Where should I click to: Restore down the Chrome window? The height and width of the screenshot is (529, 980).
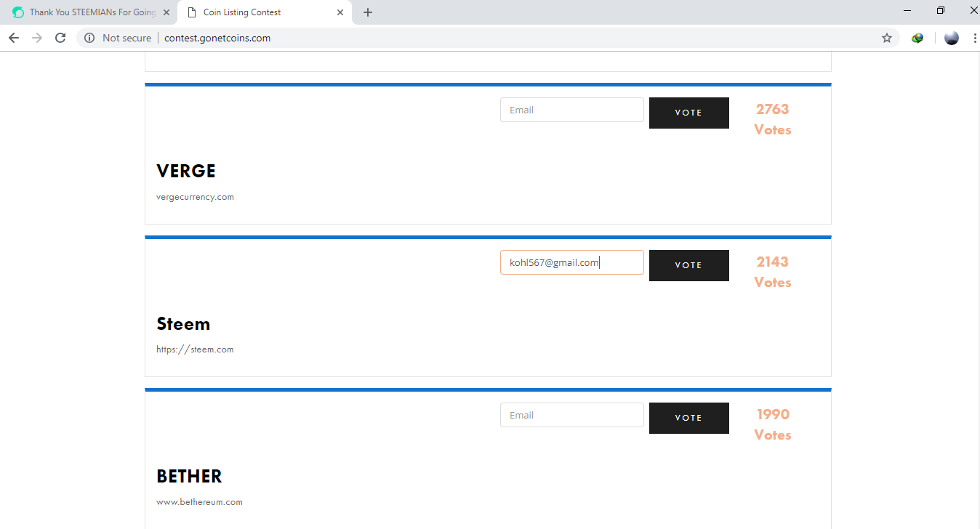point(941,10)
